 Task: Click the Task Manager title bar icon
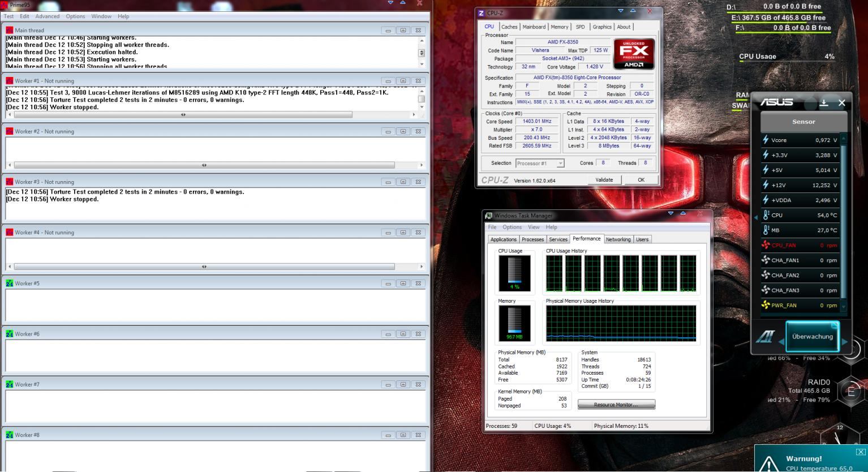489,216
